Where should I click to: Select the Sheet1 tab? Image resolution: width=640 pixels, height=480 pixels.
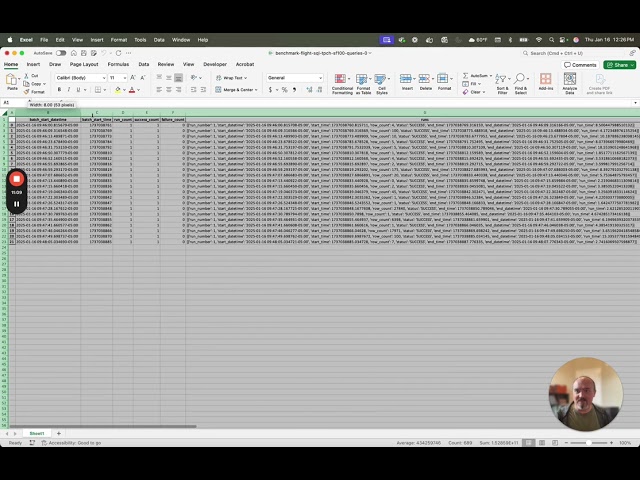click(37, 433)
